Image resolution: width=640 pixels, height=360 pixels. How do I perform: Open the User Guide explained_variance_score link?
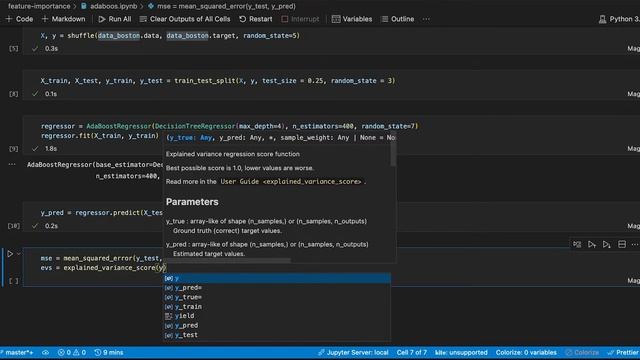click(x=291, y=182)
